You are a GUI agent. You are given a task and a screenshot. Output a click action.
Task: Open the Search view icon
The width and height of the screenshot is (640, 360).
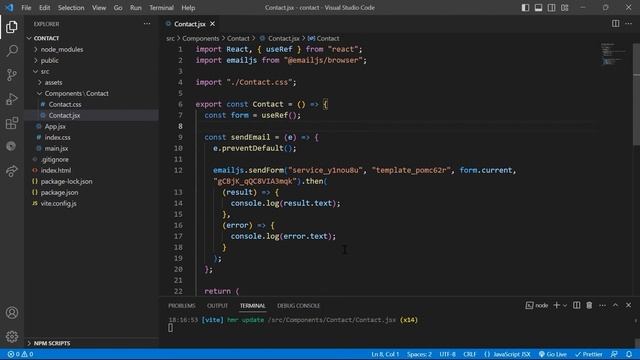click(12, 51)
